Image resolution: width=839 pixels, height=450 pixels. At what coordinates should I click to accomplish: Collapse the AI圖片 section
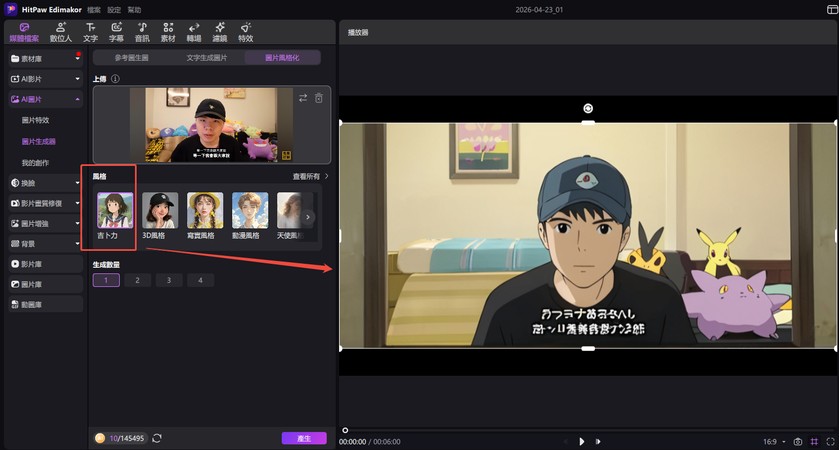pyautogui.click(x=78, y=99)
